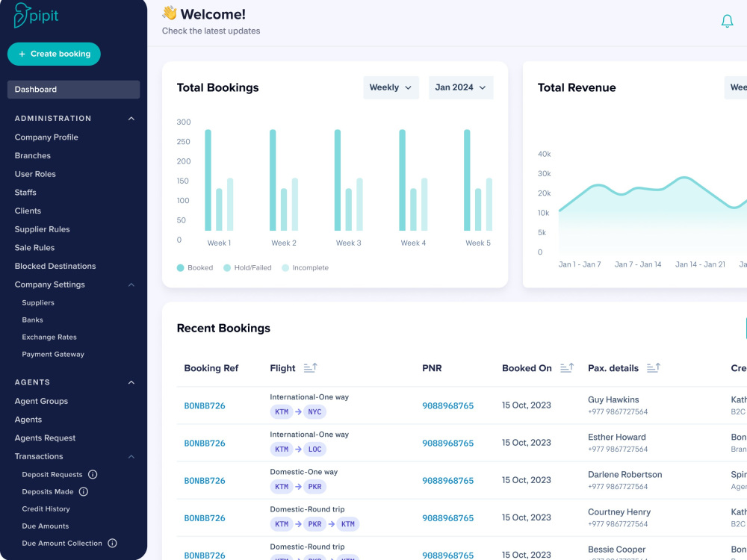
Task: Select Transactions menu item
Action: click(39, 457)
